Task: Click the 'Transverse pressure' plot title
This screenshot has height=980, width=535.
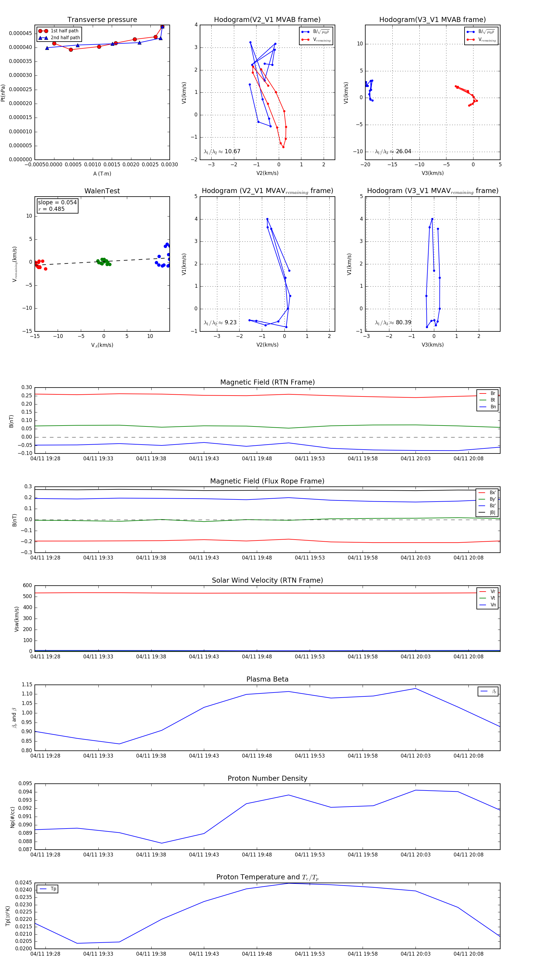Action: [102, 20]
